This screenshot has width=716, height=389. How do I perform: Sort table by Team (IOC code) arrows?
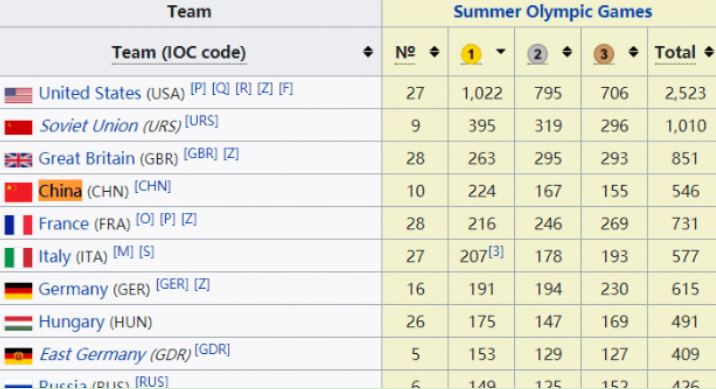(x=368, y=52)
